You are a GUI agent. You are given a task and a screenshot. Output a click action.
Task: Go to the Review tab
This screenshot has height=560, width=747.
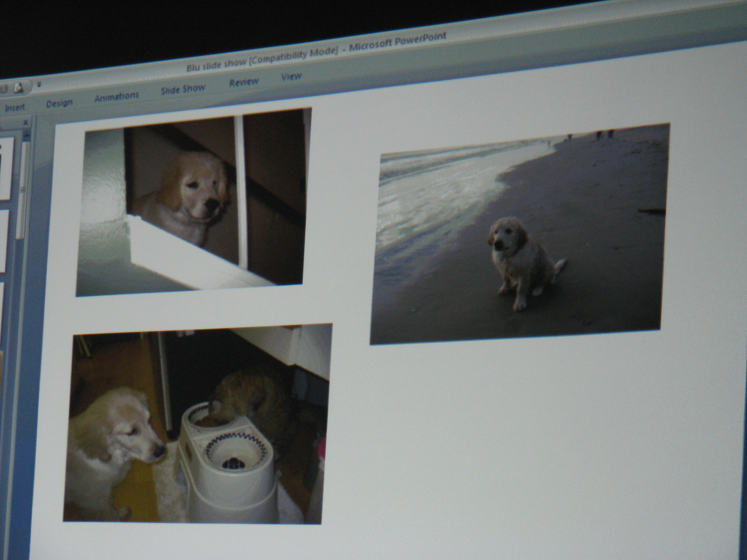pyautogui.click(x=244, y=82)
